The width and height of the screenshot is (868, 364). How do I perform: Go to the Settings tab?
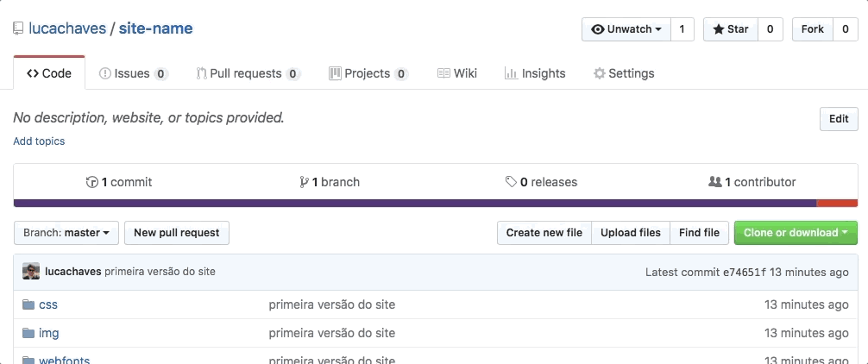[623, 73]
